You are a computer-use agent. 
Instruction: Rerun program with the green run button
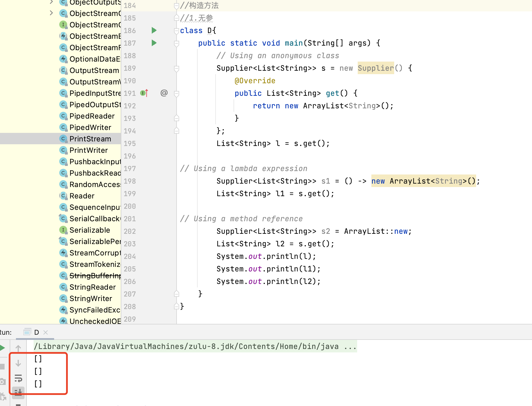point(2,348)
